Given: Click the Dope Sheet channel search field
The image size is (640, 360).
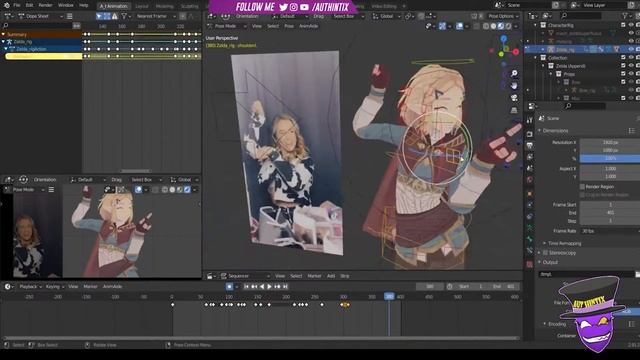Looking at the screenshot, I should [x=41, y=25].
